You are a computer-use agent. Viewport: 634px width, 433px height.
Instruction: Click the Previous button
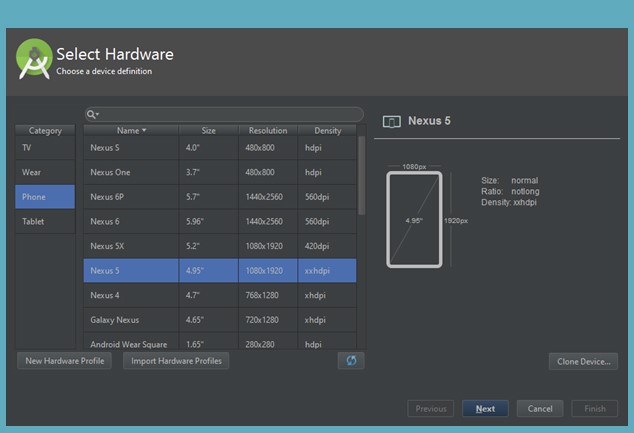(431, 409)
